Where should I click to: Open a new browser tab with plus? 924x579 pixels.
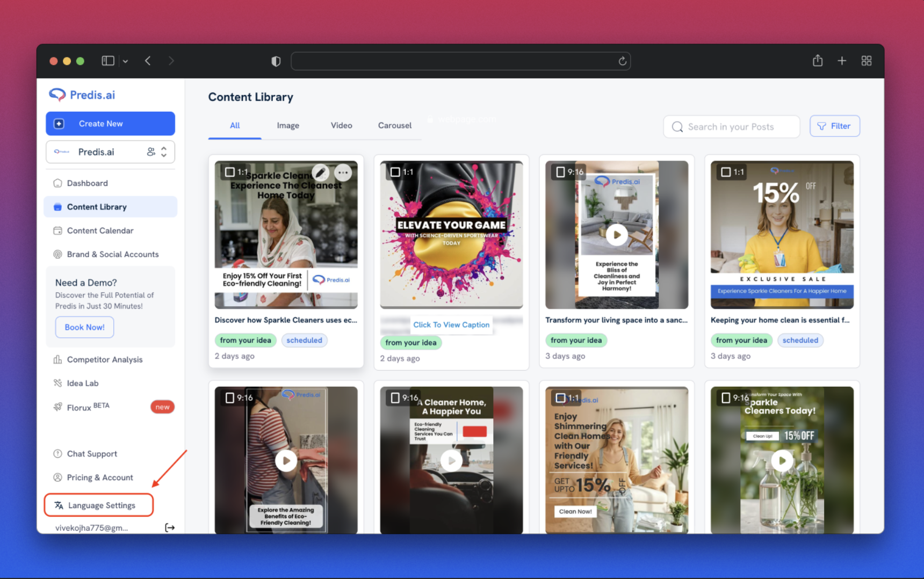[842, 61]
